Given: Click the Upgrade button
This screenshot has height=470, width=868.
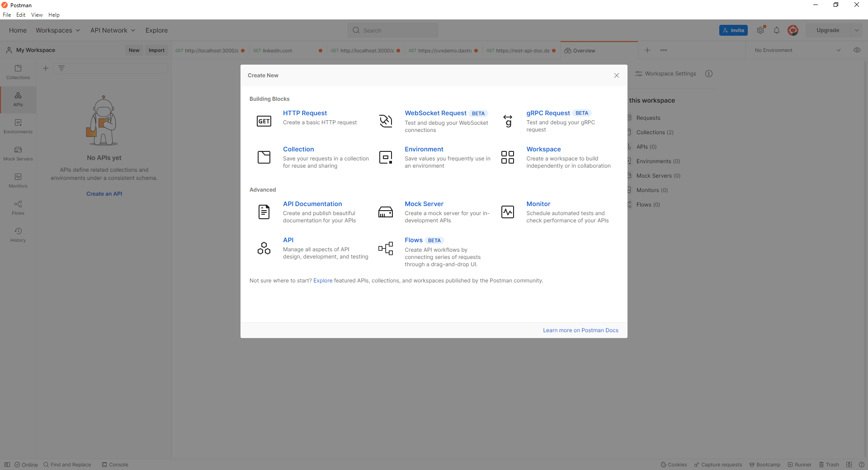Looking at the screenshot, I should [828, 30].
